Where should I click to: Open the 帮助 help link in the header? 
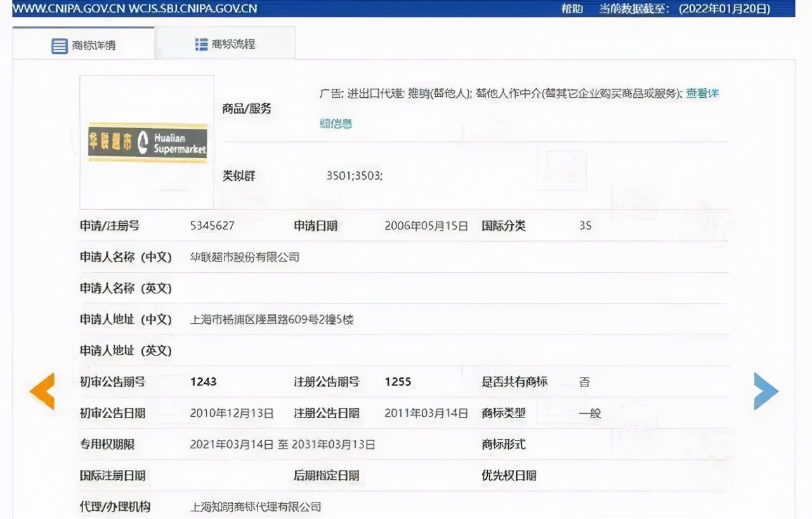pos(572,9)
